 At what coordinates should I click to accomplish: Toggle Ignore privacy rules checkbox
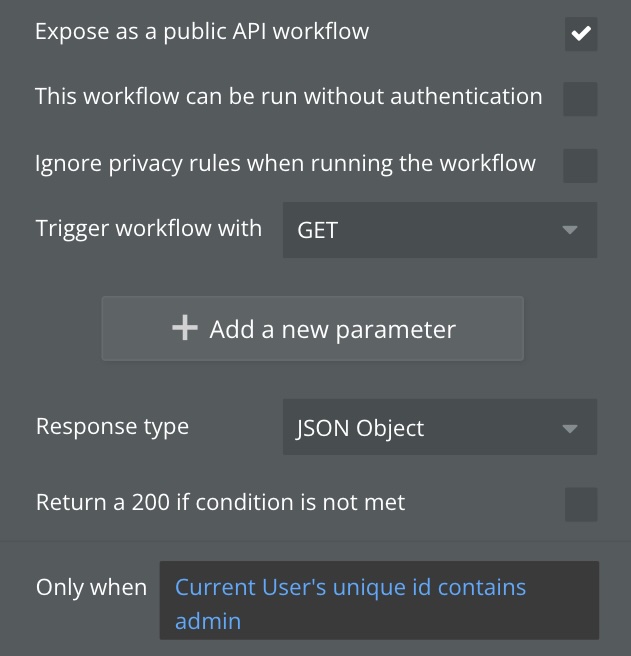coord(580,165)
